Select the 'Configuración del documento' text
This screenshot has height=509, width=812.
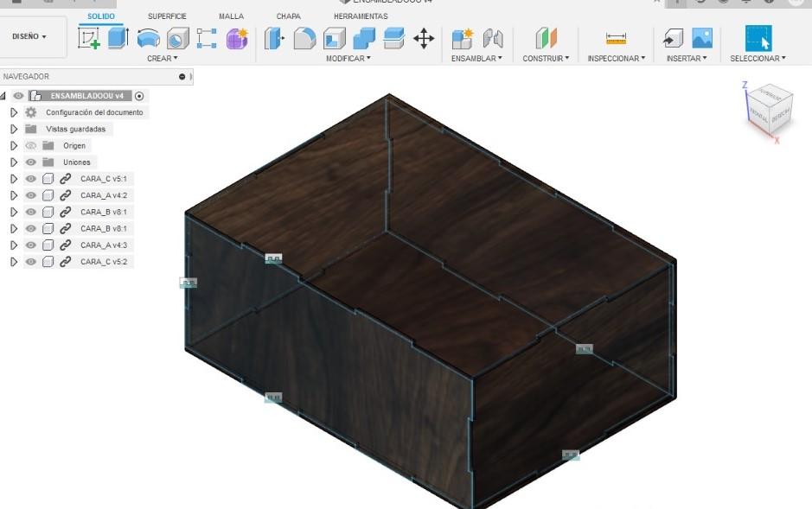[x=94, y=112]
